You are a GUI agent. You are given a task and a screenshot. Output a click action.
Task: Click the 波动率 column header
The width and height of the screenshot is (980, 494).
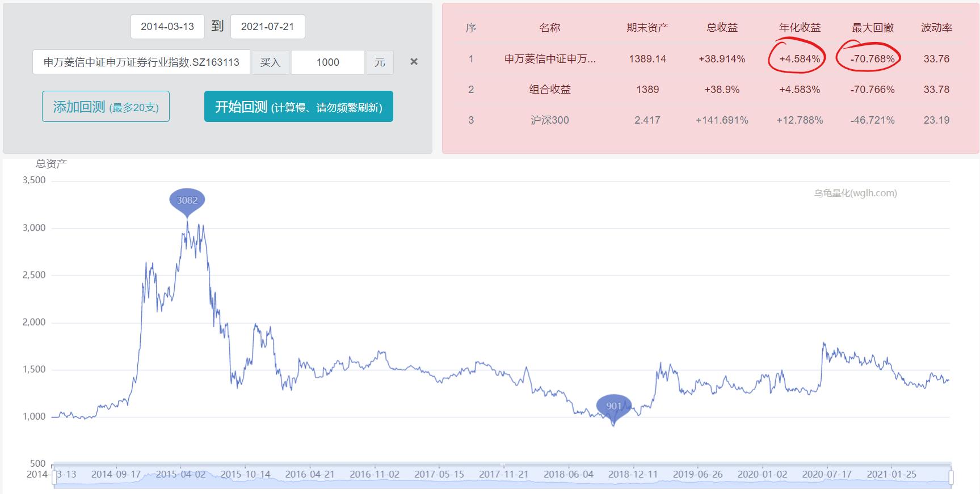click(936, 27)
